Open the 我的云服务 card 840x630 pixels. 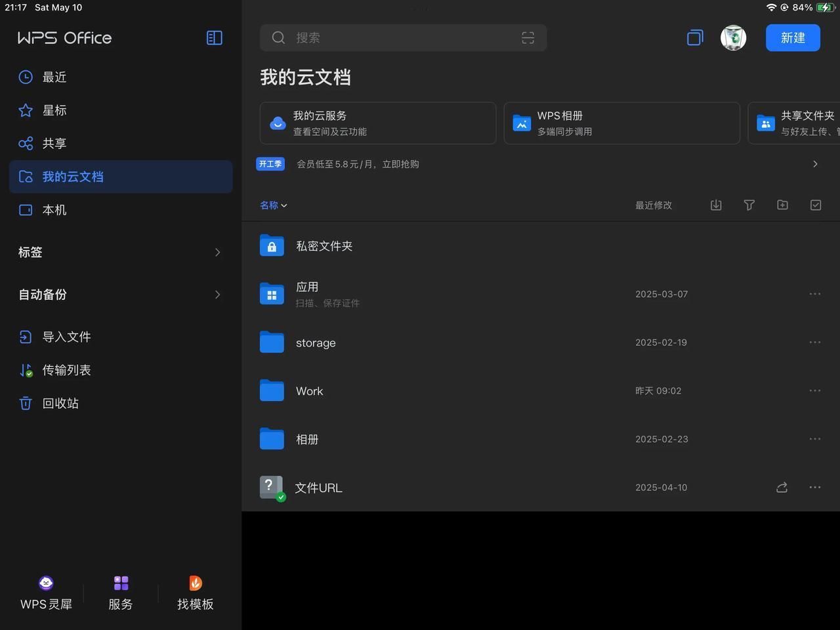pos(378,123)
